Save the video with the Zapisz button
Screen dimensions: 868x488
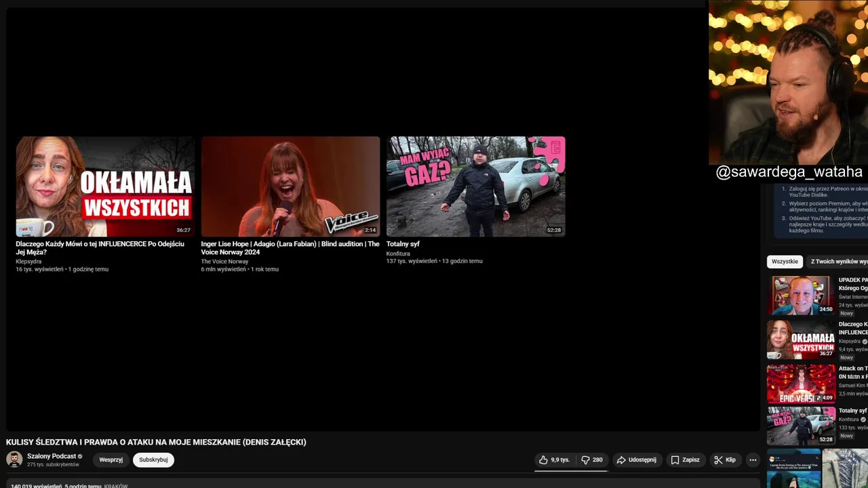[x=686, y=460]
